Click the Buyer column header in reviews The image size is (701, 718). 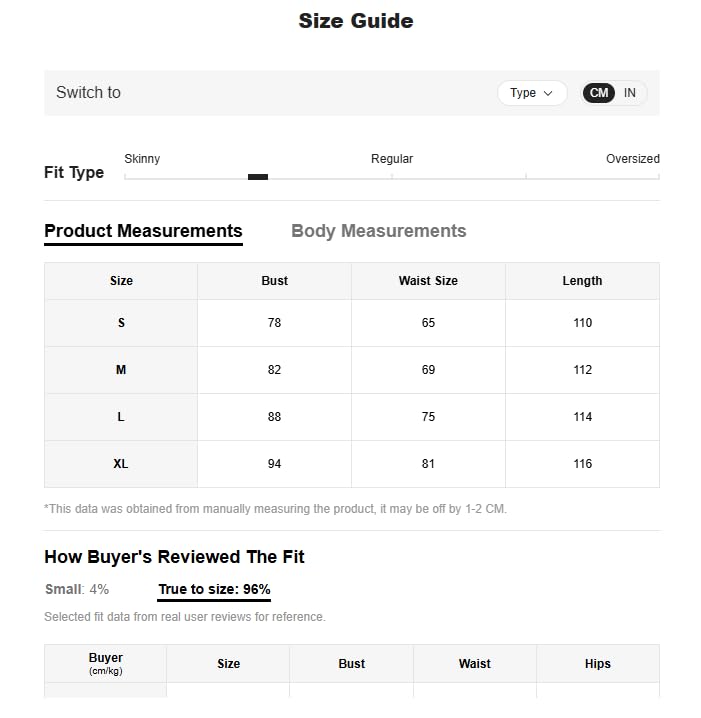(x=105, y=662)
